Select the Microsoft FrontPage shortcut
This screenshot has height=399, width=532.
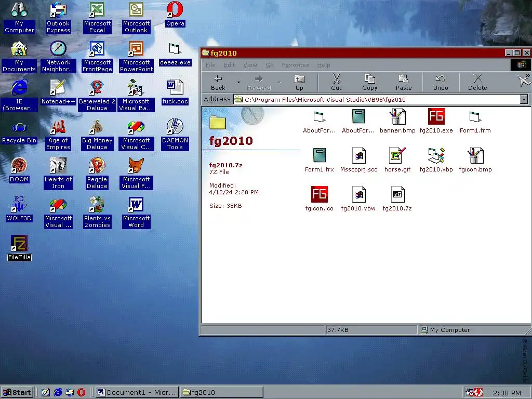pyautogui.click(x=97, y=57)
